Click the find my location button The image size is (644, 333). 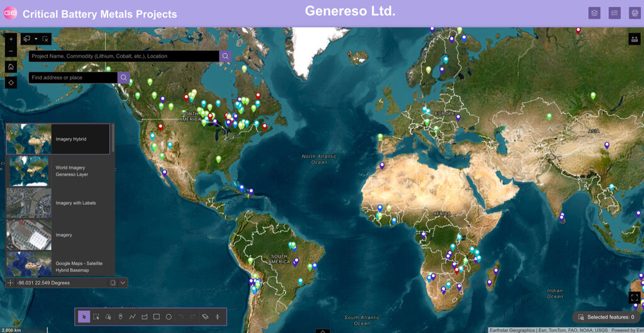pyautogui.click(x=11, y=82)
